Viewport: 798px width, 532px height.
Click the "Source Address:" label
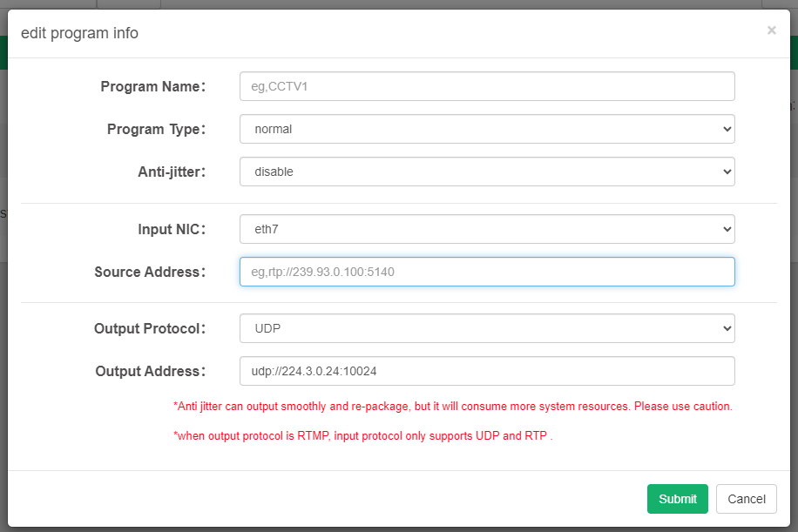pos(150,272)
